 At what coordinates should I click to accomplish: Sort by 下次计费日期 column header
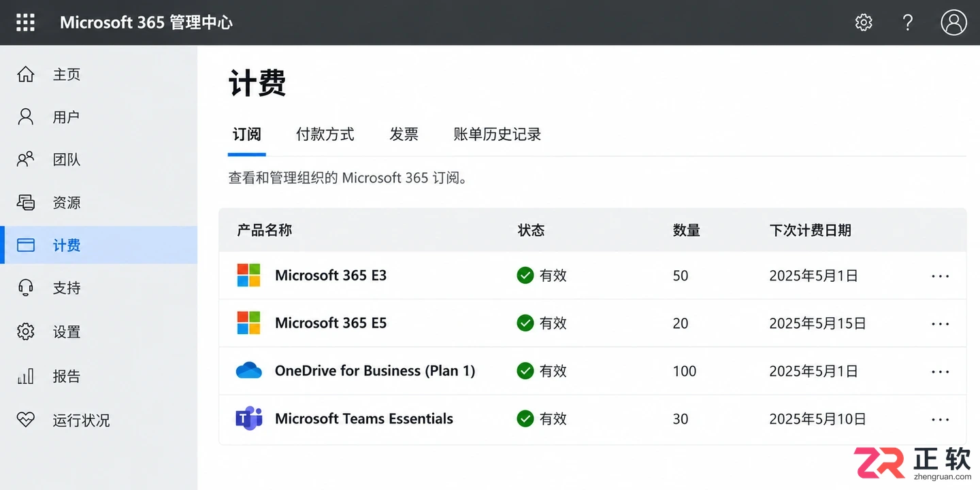(x=810, y=230)
